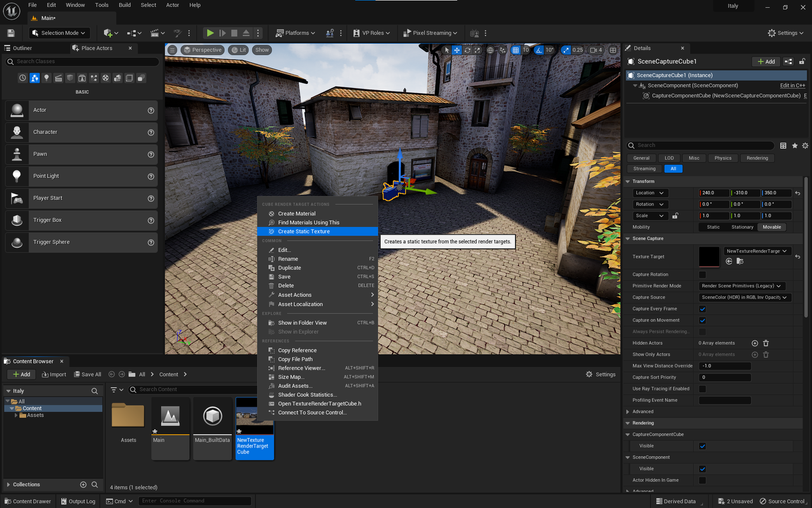Open the viewport options hamburger menu
812x508 pixels.
point(172,50)
